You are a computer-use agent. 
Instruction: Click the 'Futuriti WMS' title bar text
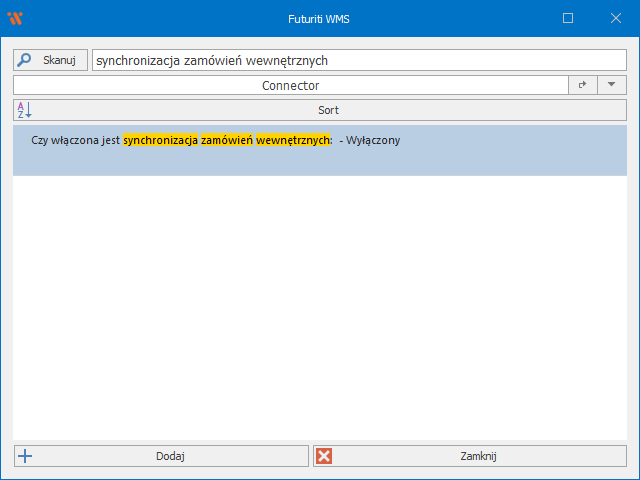click(320, 18)
